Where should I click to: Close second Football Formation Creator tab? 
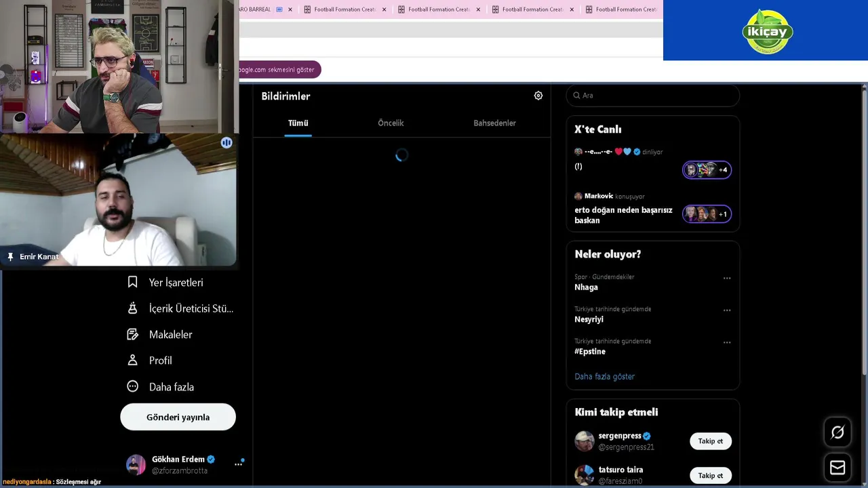478,9
